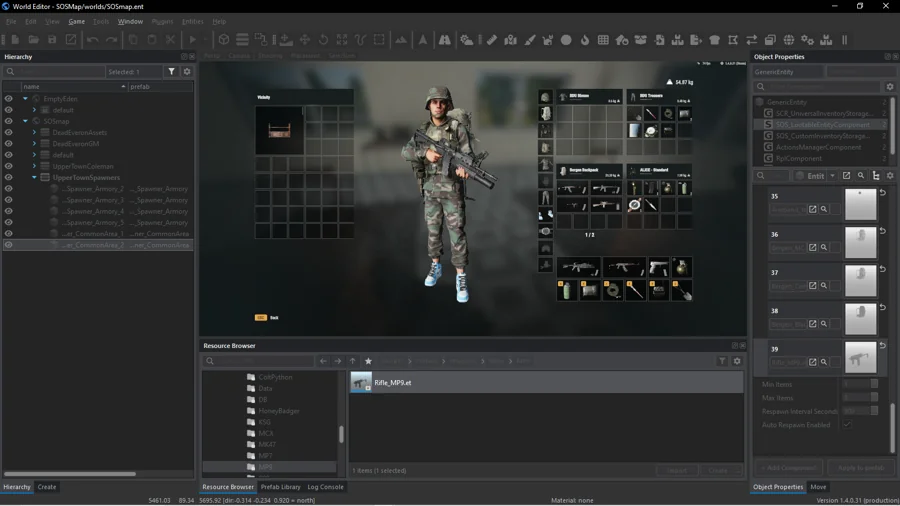Start Play mode with the play arrow
The image size is (900, 506).
[x=193, y=40]
